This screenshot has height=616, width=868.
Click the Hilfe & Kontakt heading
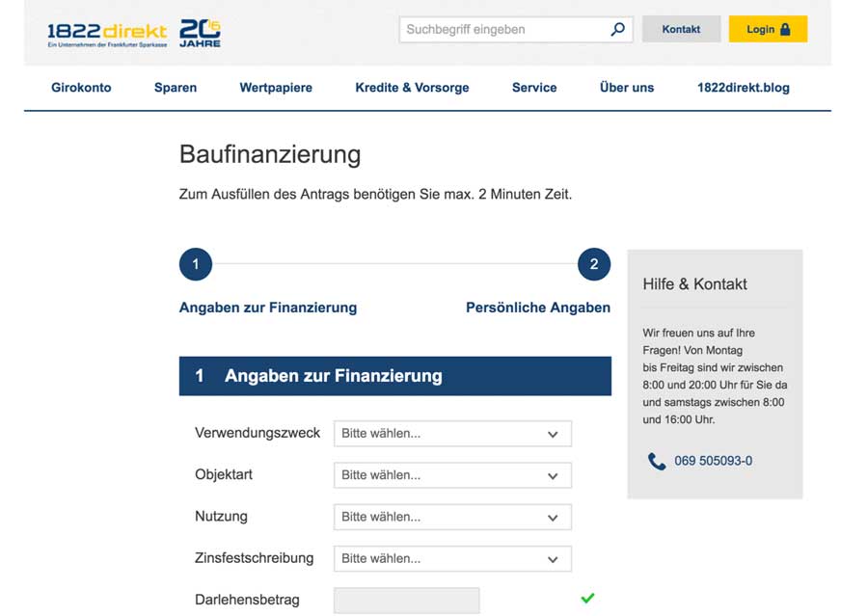click(694, 284)
